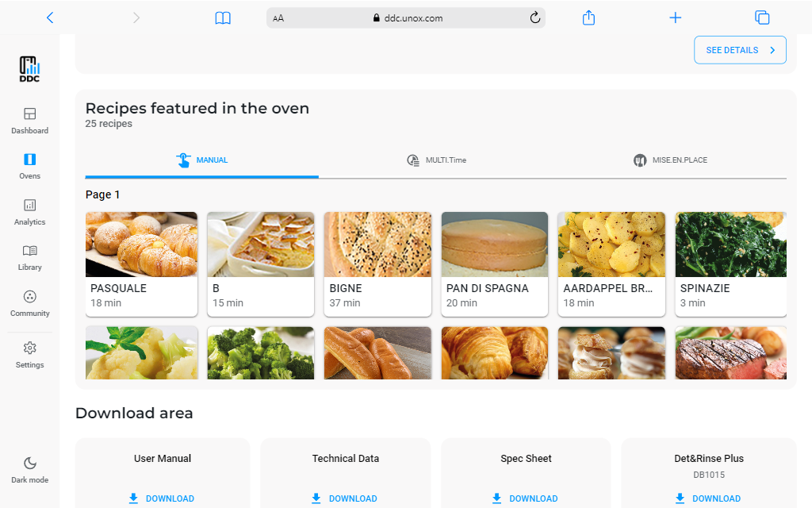Download the User Manual
Image resolution: width=812 pixels, height=508 pixels.
pos(162,498)
